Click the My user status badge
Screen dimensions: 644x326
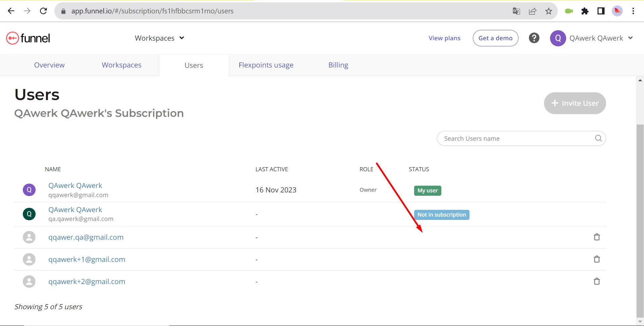(x=428, y=190)
